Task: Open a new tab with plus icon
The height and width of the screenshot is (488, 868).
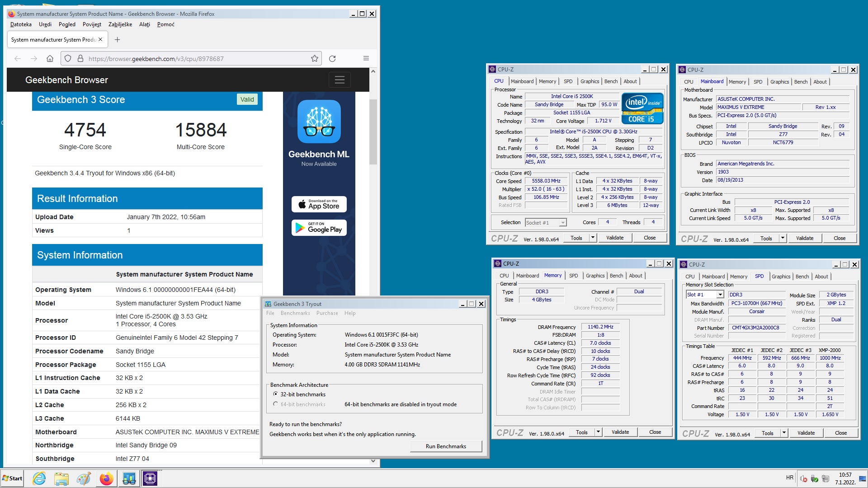Action: pyautogui.click(x=118, y=40)
